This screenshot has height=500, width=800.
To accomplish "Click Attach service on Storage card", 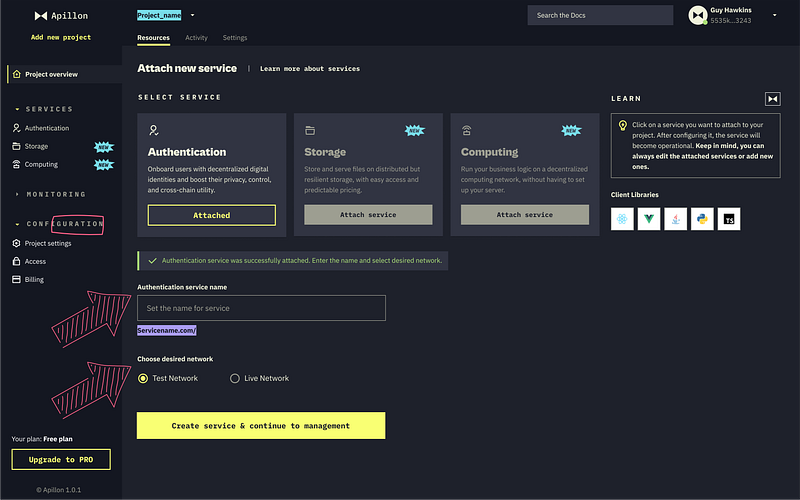I will pos(368,215).
